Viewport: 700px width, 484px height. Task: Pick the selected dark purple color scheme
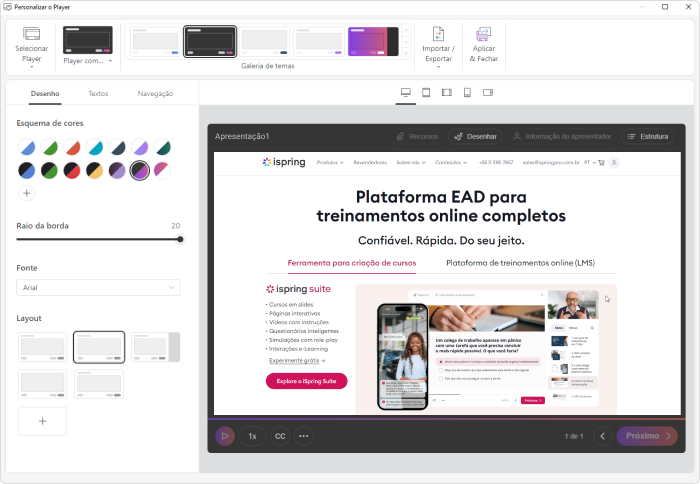point(140,170)
